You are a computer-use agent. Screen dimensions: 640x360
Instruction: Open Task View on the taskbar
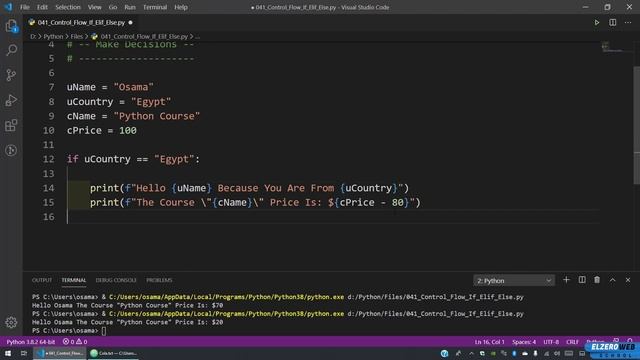click(x=24, y=353)
